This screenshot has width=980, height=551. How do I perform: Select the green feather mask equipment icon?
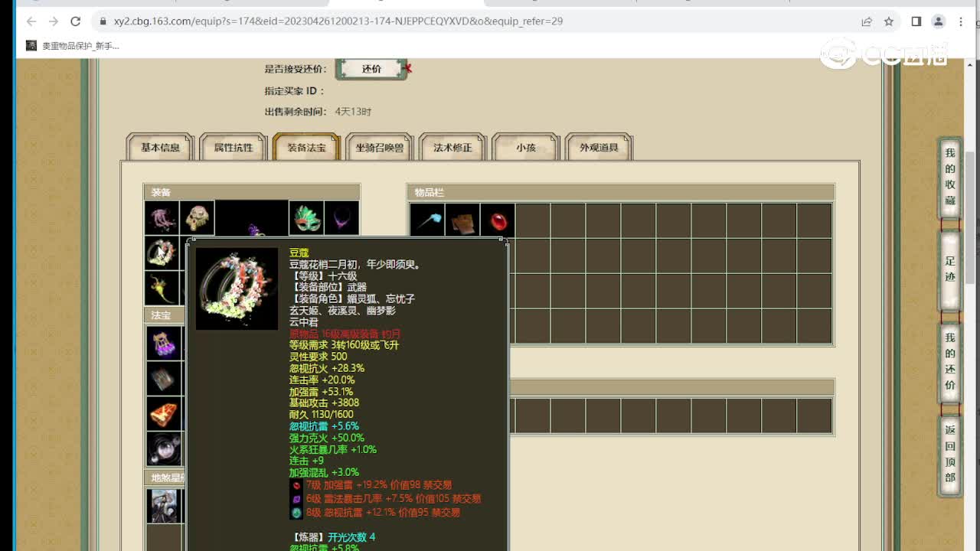pyautogui.click(x=305, y=218)
